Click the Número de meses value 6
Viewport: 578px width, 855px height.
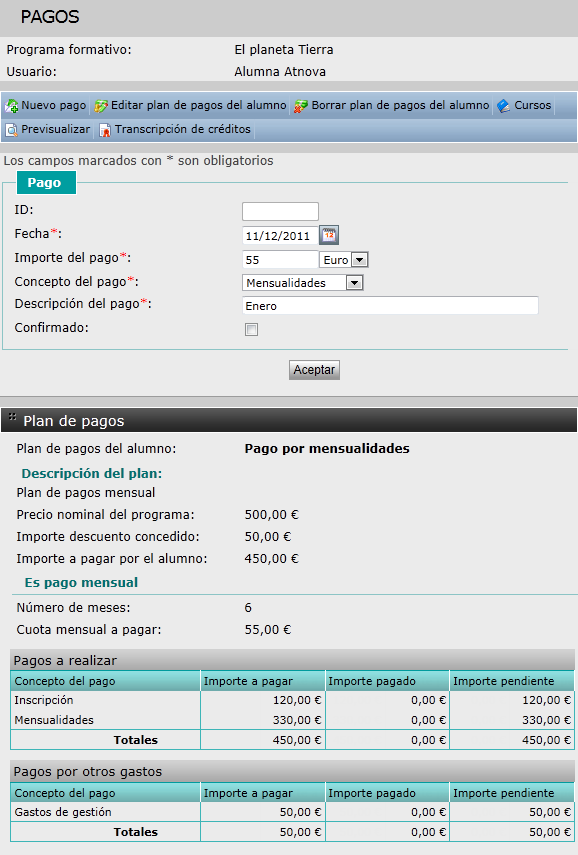click(248, 607)
